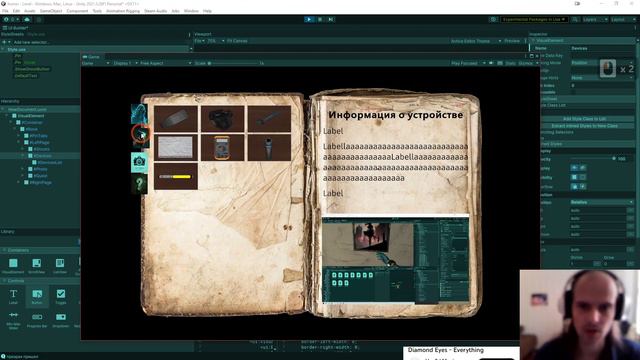This screenshot has width=640, height=360.
Task: Open the Edit menu
Action: (16, 11)
